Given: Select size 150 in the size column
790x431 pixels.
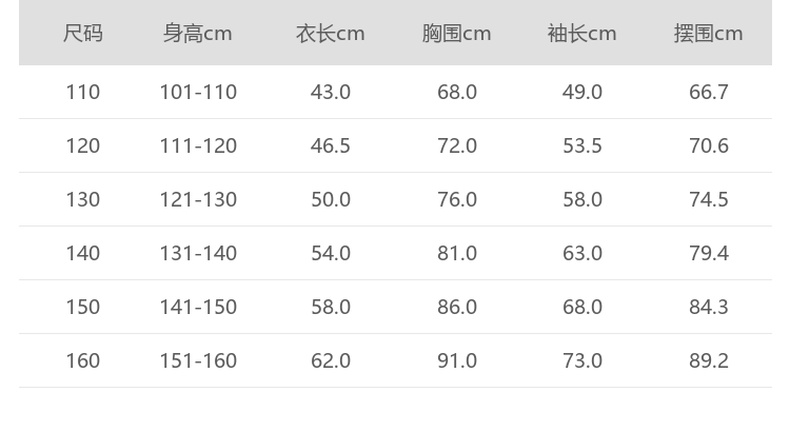Looking at the screenshot, I should [83, 307].
